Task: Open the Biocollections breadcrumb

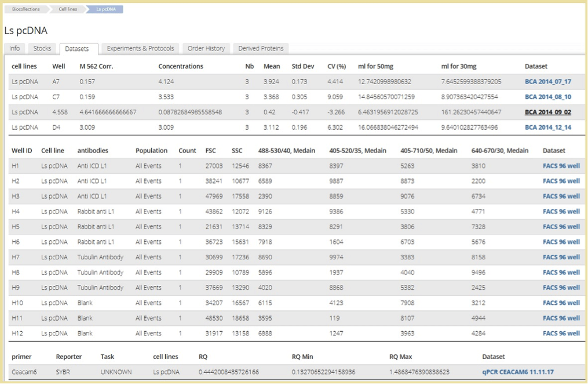Action: tap(25, 9)
